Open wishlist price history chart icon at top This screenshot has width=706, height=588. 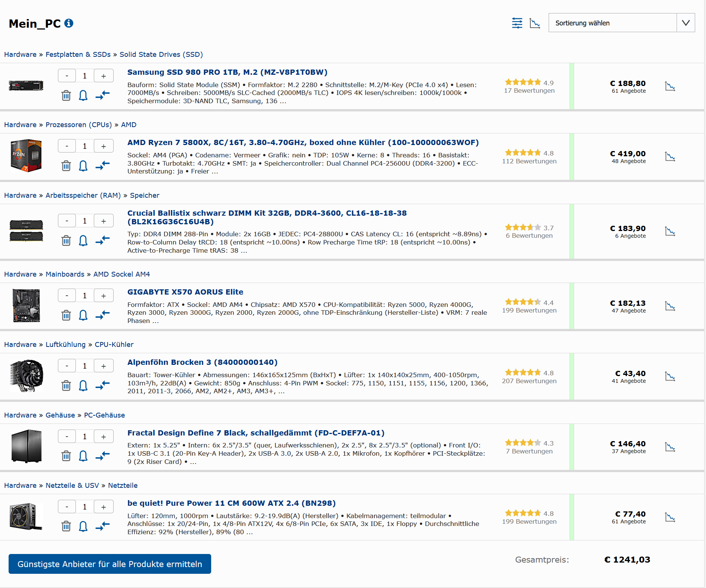click(535, 23)
